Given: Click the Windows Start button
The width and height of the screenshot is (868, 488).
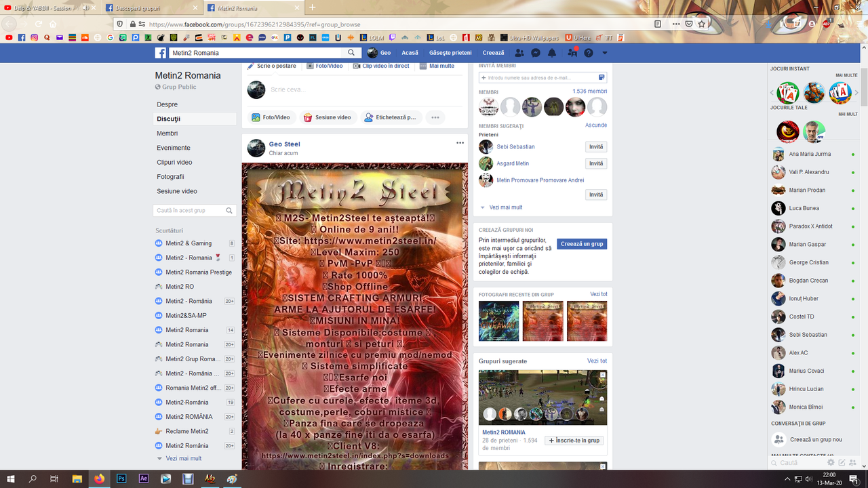Looking at the screenshot, I should [10, 479].
